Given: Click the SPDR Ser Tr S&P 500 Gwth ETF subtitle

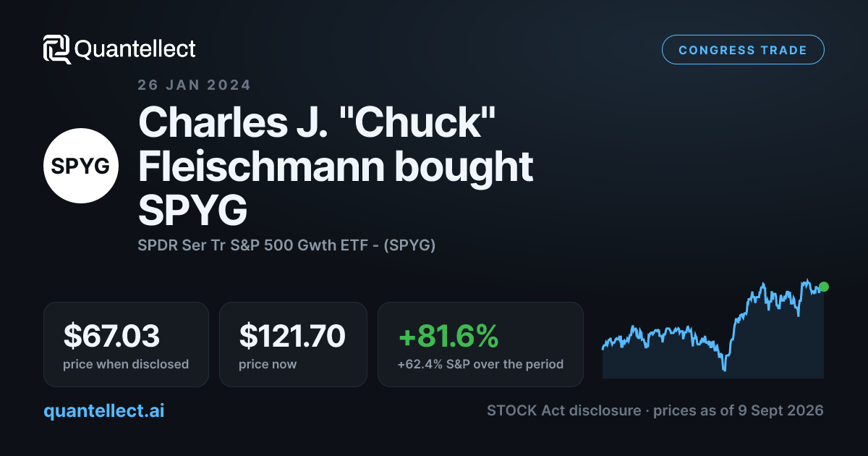Looking at the screenshot, I should click(x=286, y=245).
